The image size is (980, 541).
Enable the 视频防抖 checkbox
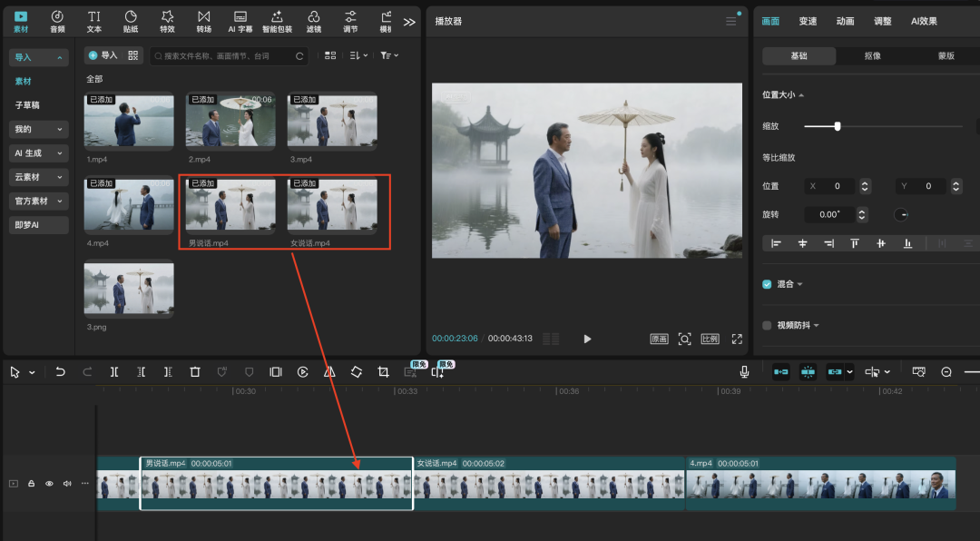(x=768, y=325)
